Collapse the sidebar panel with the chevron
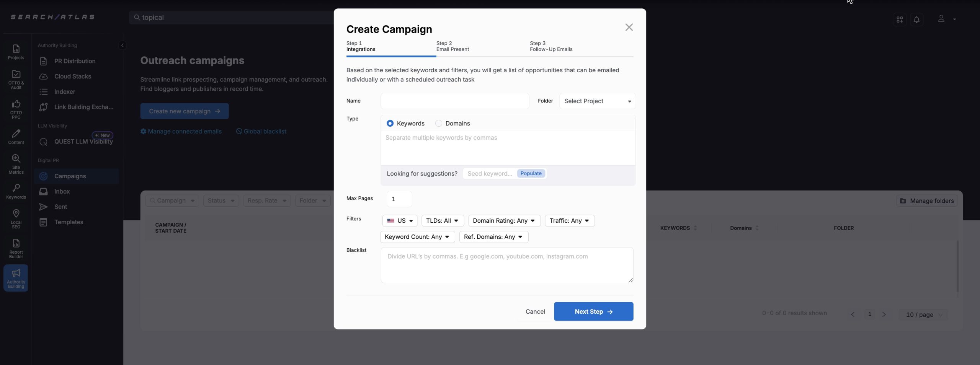The height and width of the screenshot is (365, 980). pos(122,46)
